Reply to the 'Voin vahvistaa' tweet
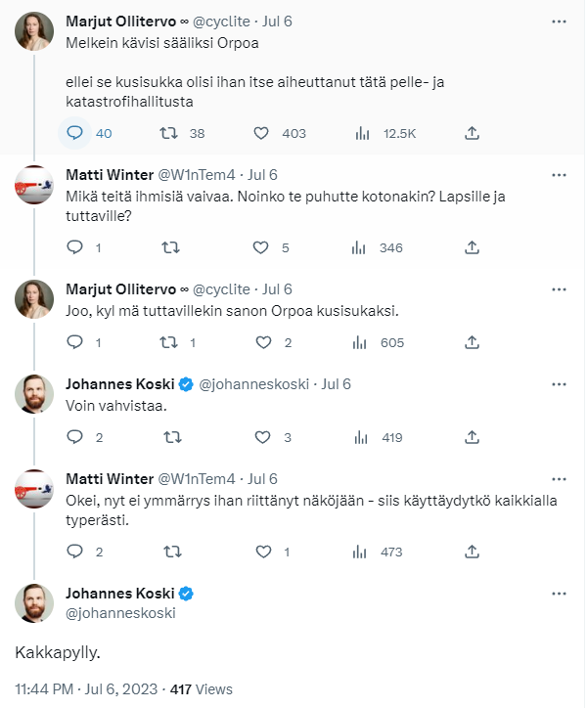 (75, 437)
